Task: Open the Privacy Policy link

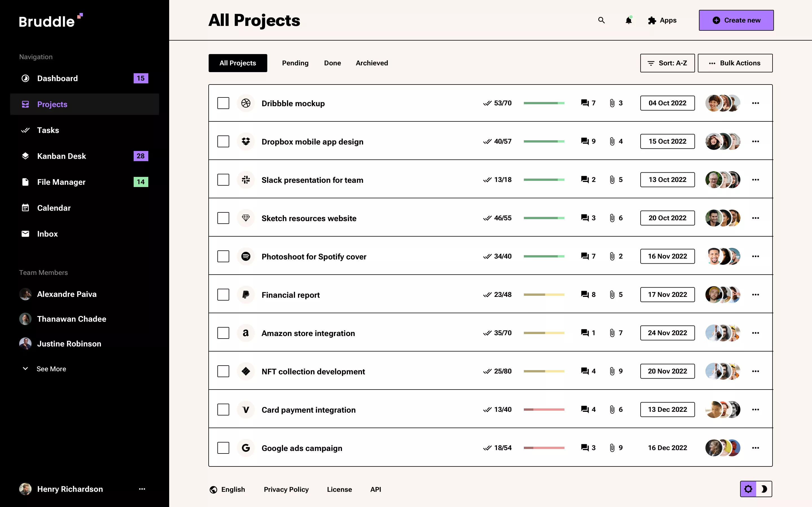Action: pos(286,489)
